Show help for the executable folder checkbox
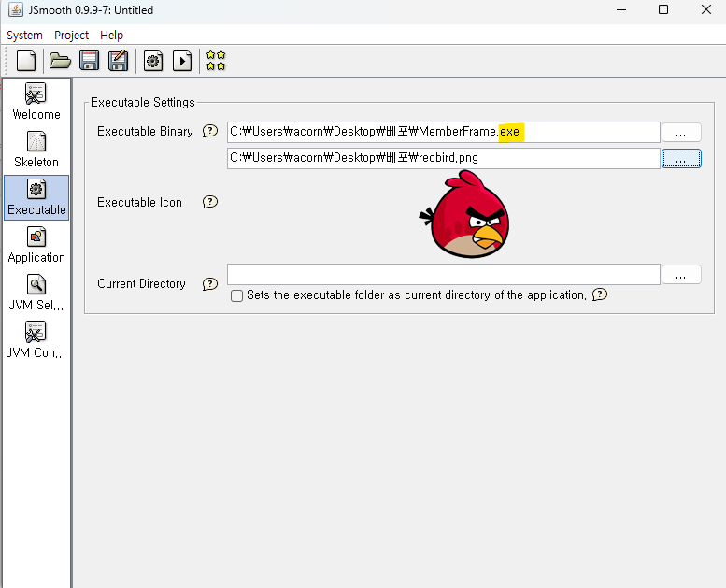This screenshot has width=726, height=588. (x=600, y=294)
